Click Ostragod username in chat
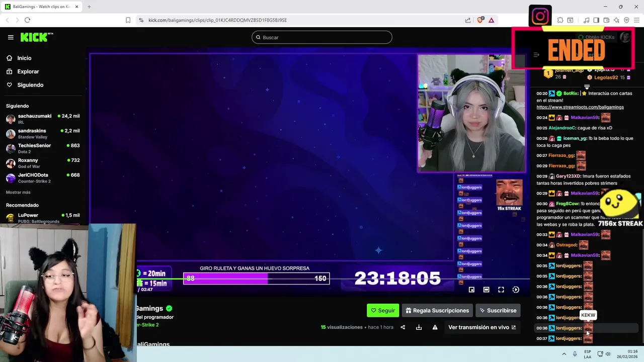The width and height of the screenshot is (644, 362). point(567,245)
